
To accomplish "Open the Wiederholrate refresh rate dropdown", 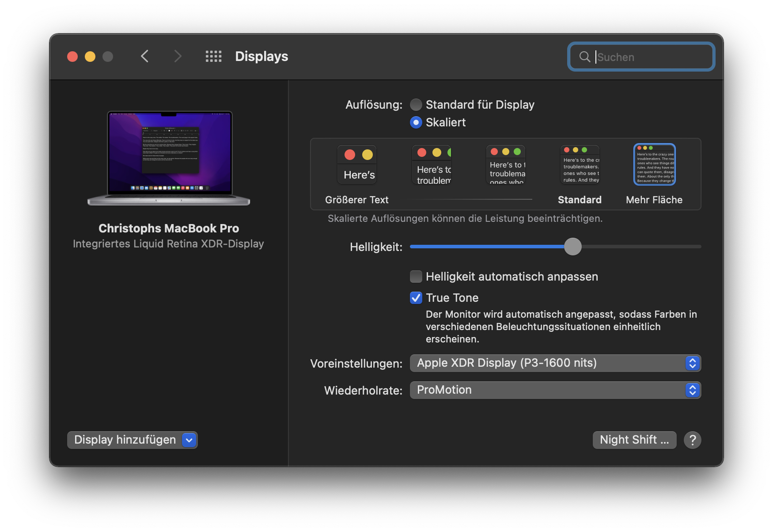I will [556, 390].
